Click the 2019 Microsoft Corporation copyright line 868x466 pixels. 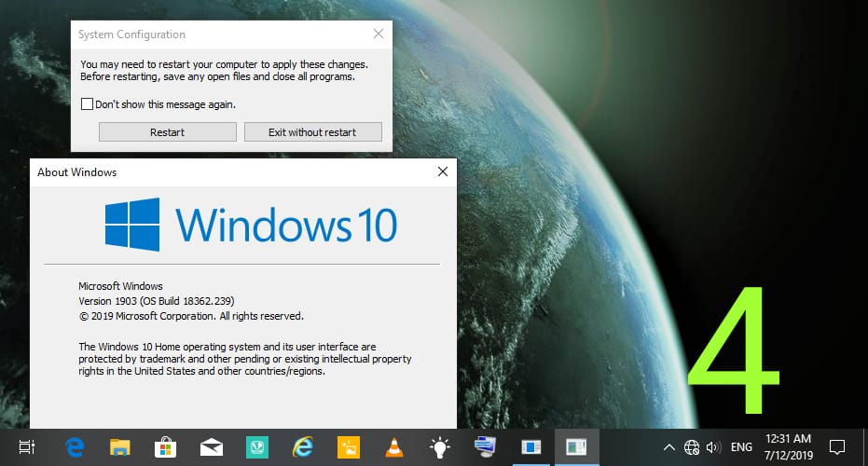pyautogui.click(x=191, y=316)
